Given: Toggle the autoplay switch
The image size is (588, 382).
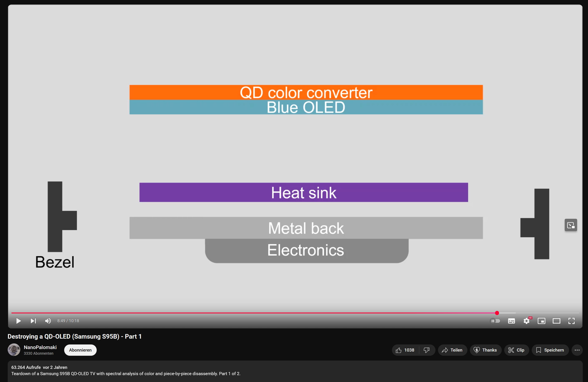Looking at the screenshot, I should pyautogui.click(x=495, y=321).
